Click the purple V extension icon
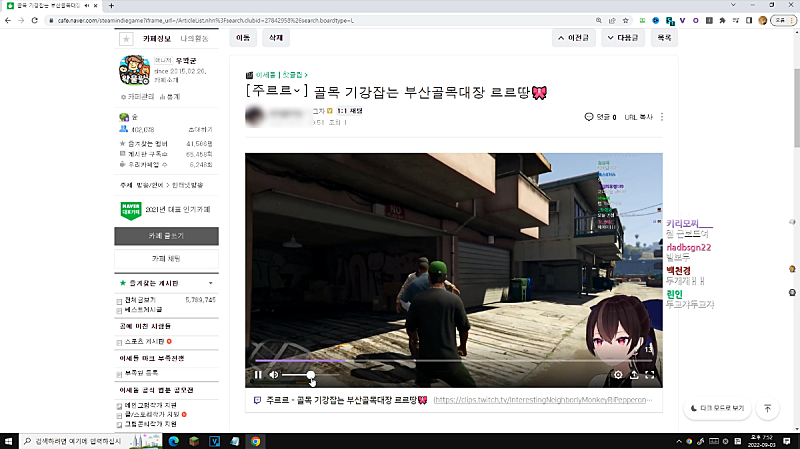The width and height of the screenshot is (800, 449). (682, 20)
